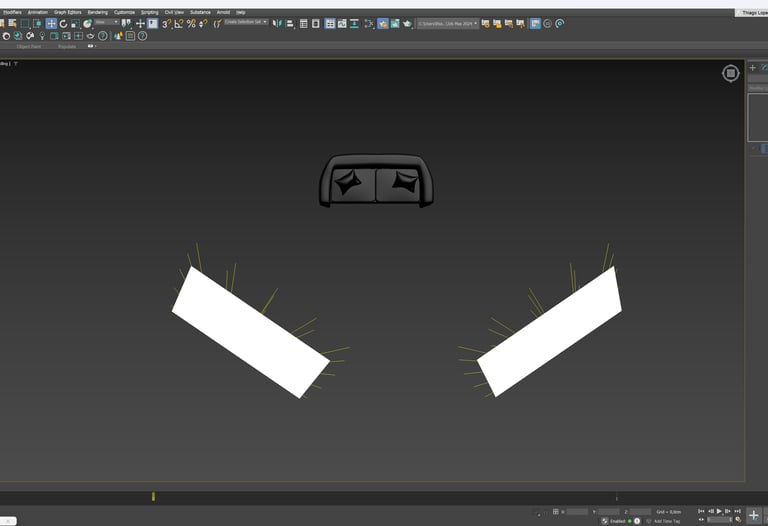Open the project path dropdown
The width and height of the screenshot is (768, 526).
tap(447, 24)
